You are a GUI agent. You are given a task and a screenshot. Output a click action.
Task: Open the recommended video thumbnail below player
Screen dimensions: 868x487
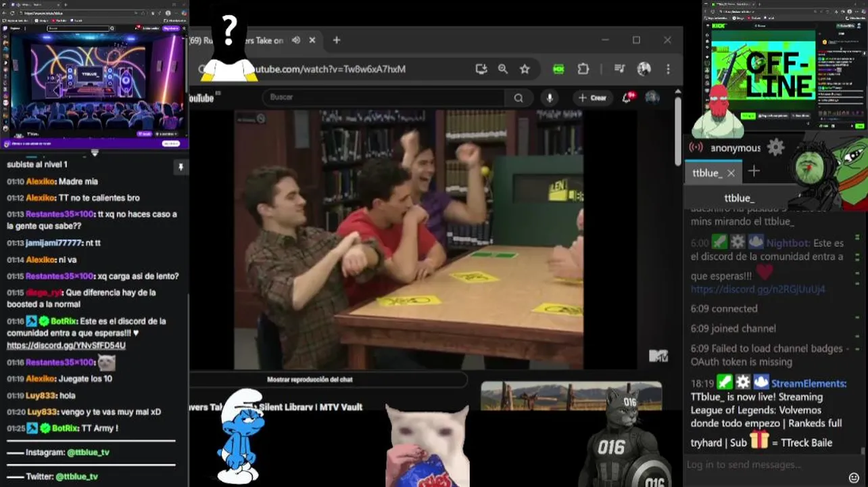coord(571,396)
